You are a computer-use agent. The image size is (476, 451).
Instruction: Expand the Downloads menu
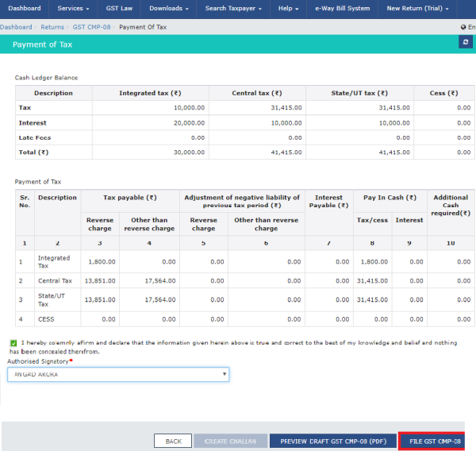coord(169,8)
